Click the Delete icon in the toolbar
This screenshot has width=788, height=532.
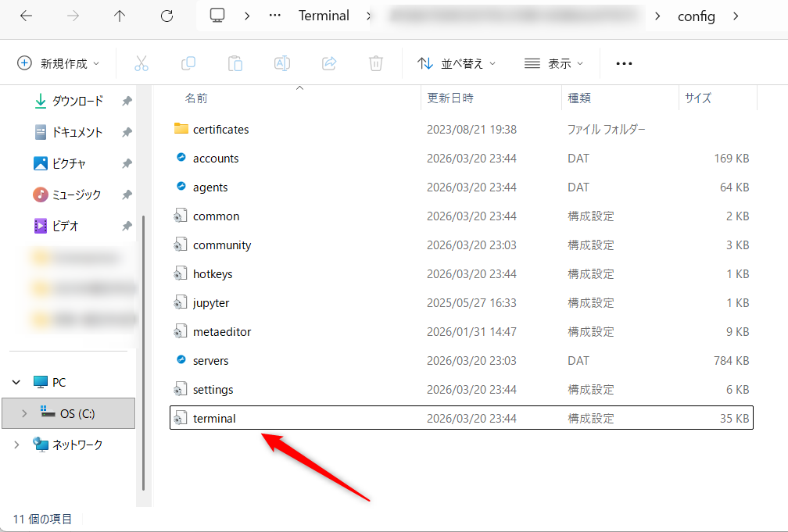[x=375, y=63]
